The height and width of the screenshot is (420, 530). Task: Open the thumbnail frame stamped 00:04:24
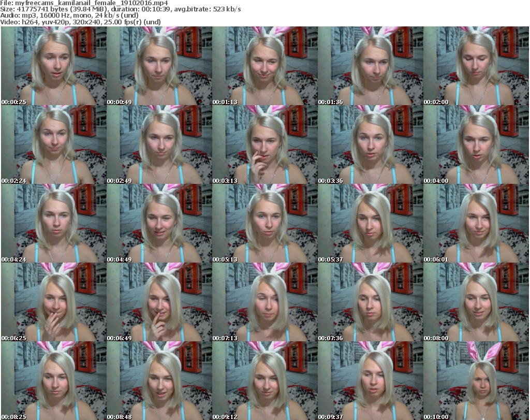(x=54, y=224)
